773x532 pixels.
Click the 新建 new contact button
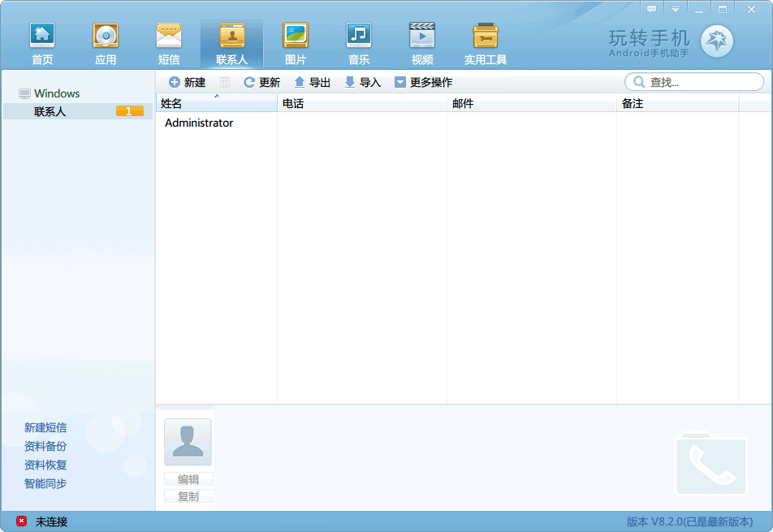[x=188, y=82]
